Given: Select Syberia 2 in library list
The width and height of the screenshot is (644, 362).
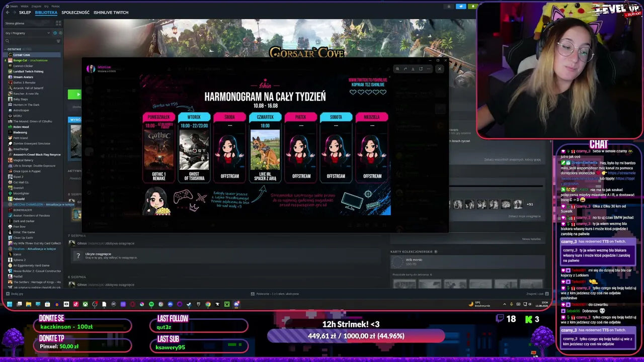Looking at the screenshot, I should pyautogui.click(x=32, y=260).
